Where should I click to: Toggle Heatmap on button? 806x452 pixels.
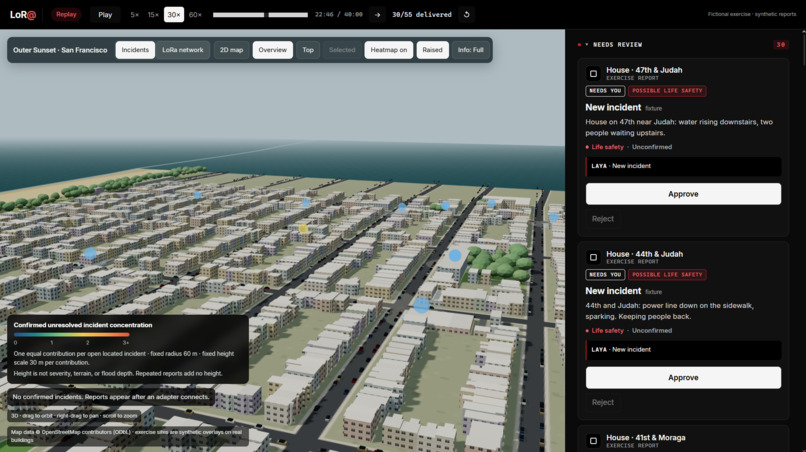point(389,50)
